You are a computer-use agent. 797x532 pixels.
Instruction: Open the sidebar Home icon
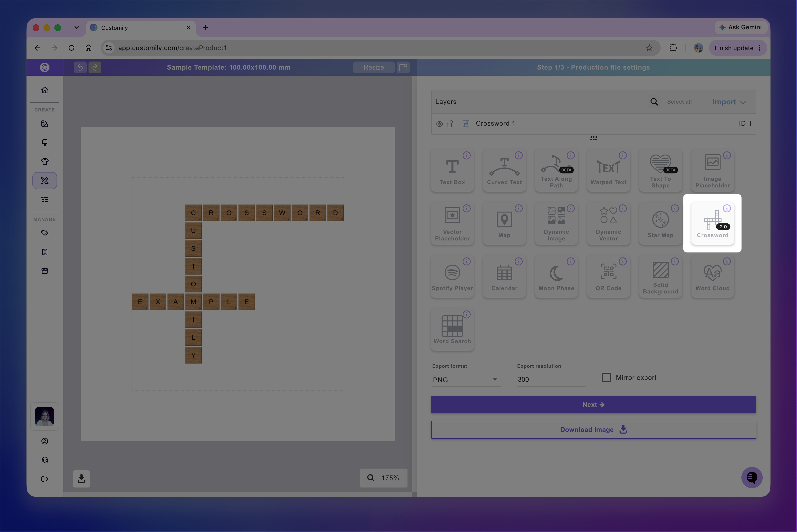click(45, 90)
